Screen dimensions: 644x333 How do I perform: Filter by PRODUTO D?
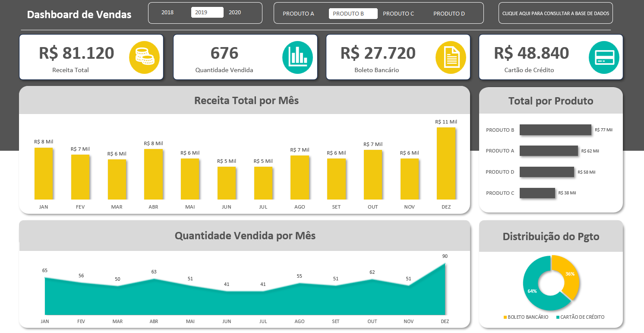449,13
